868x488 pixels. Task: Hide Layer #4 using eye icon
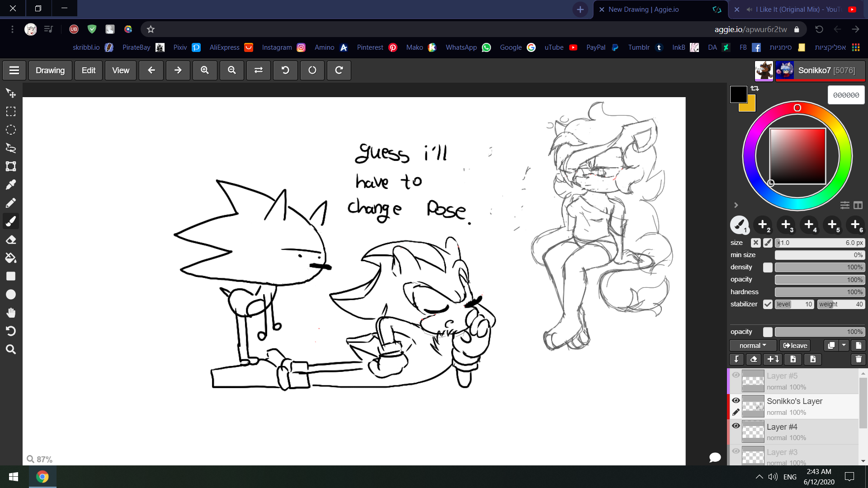736,426
